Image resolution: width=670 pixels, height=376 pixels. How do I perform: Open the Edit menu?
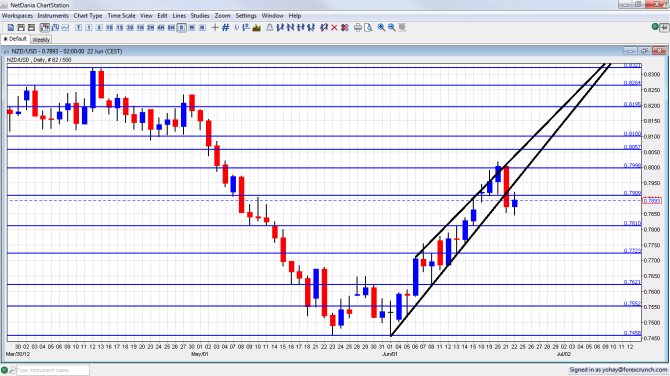pos(162,15)
